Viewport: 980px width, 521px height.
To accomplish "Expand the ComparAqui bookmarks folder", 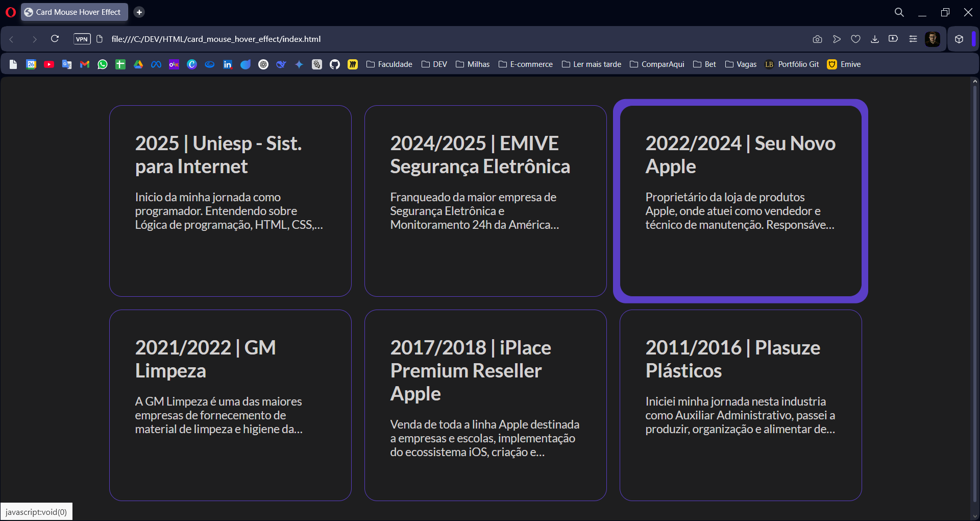I will point(657,64).
